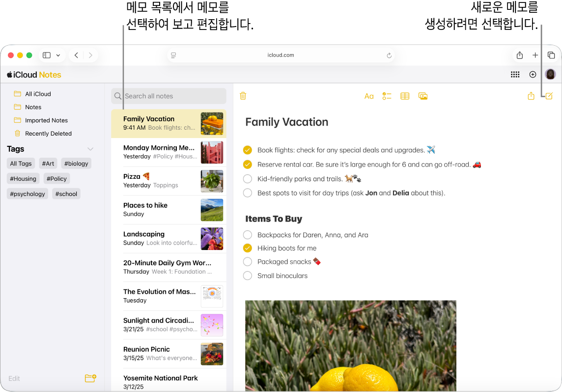
Task: Create a new folder via sidebar icon
Action: click(90, 378)
